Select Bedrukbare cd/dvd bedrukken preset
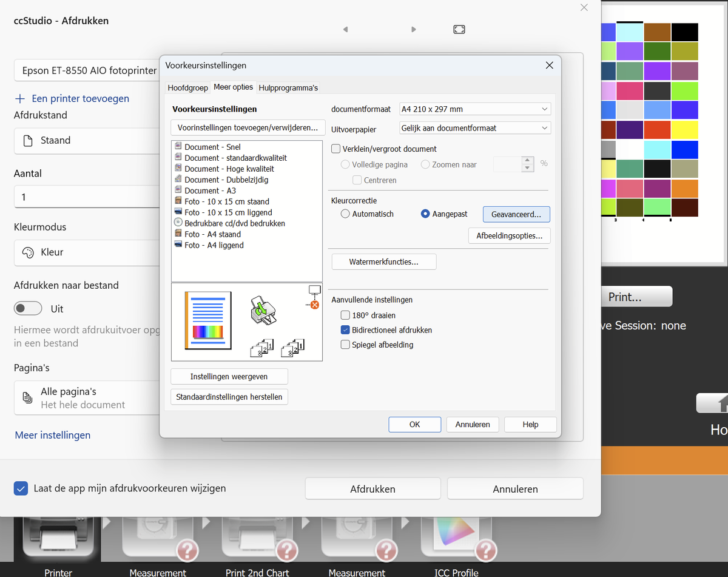728x577 pixels. tap(234, 223)
